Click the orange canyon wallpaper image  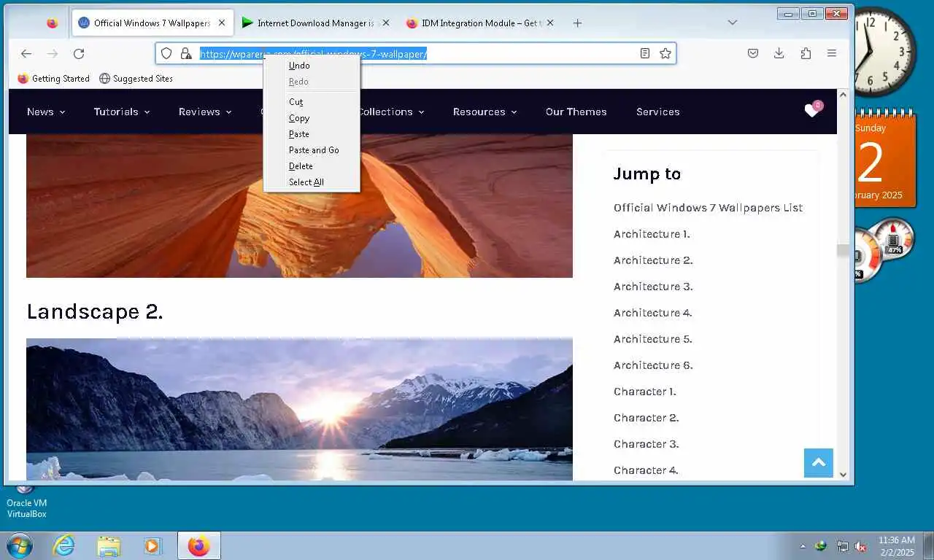[299, 206]
